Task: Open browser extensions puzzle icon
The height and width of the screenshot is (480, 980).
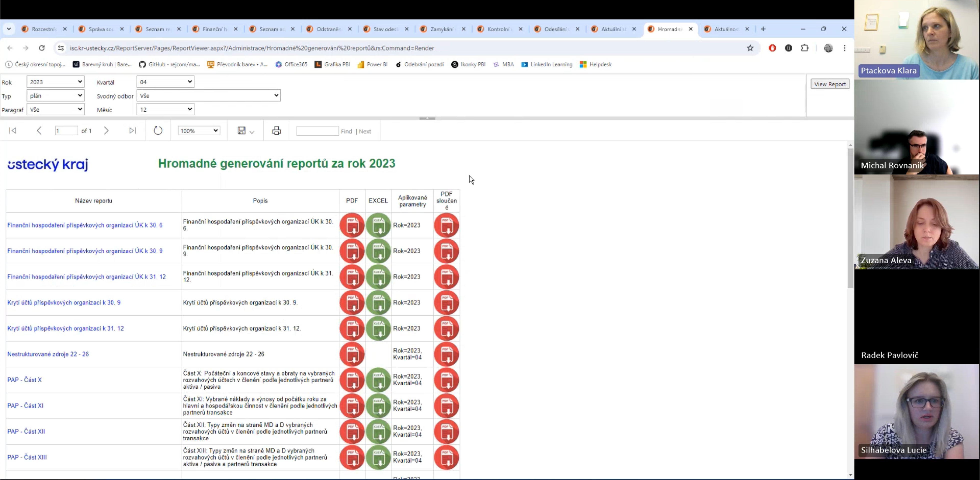Action: pyautogui.click(x=805, y=48)
